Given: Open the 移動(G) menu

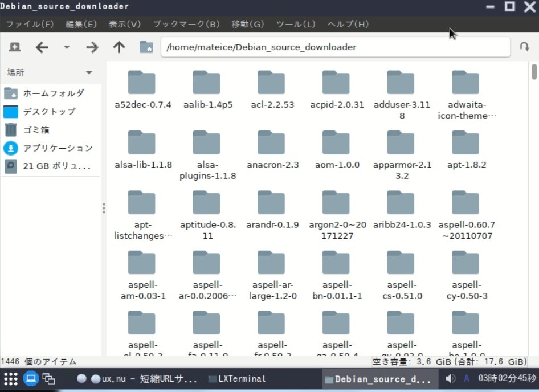Looking at the screenshot, I should [x=247, y=24].
